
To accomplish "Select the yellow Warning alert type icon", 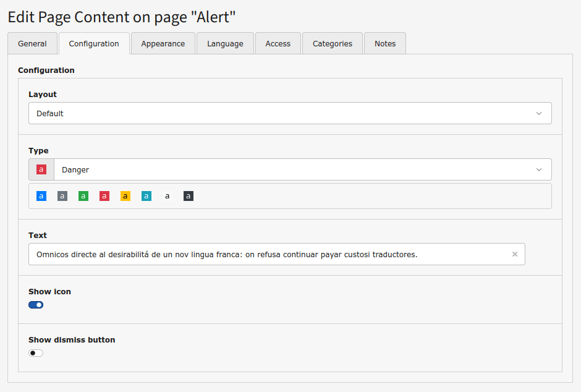I will point(125,196).
